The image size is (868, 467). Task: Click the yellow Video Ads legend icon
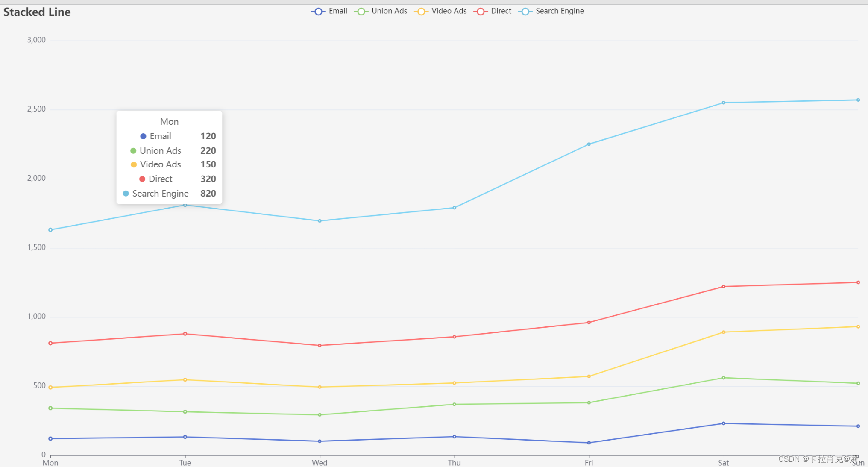(421, 11)
